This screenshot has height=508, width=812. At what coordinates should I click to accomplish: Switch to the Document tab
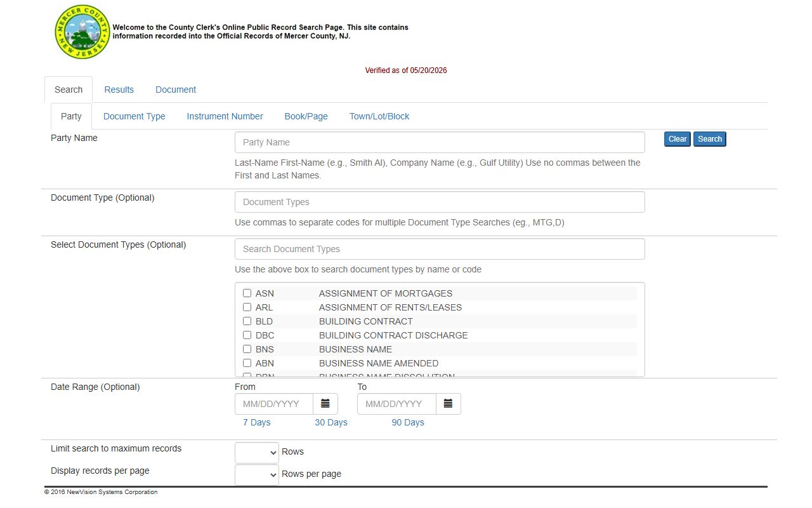click(176, 90)
